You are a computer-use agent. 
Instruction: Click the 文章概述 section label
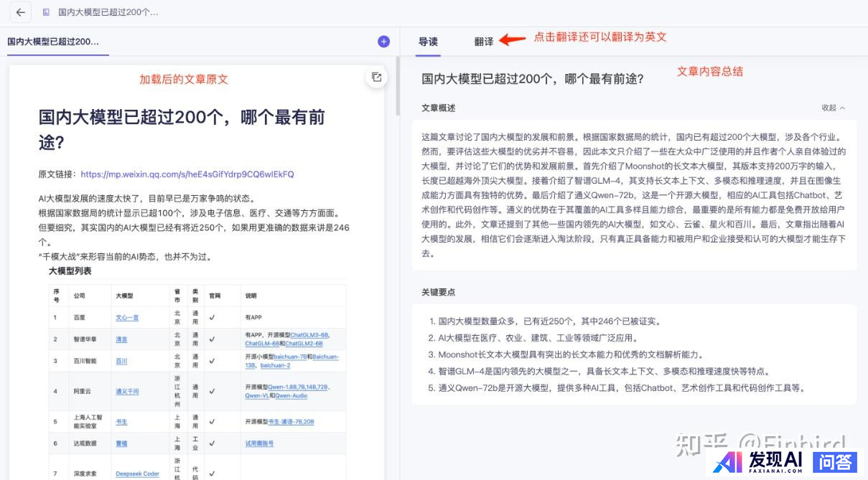tap(438, 108)
